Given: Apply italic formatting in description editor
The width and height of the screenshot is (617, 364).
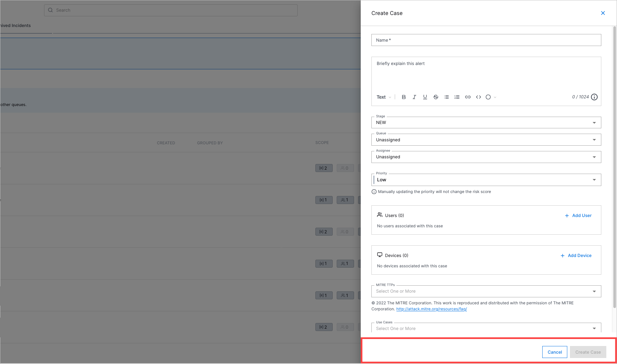Looking at the screenshot, I should 414,97.
